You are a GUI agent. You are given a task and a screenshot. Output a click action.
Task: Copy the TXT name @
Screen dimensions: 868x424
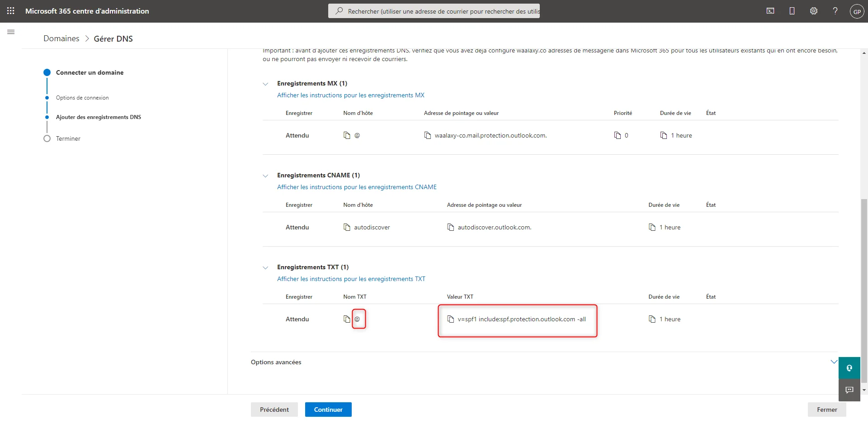click(x=347, y=319)
